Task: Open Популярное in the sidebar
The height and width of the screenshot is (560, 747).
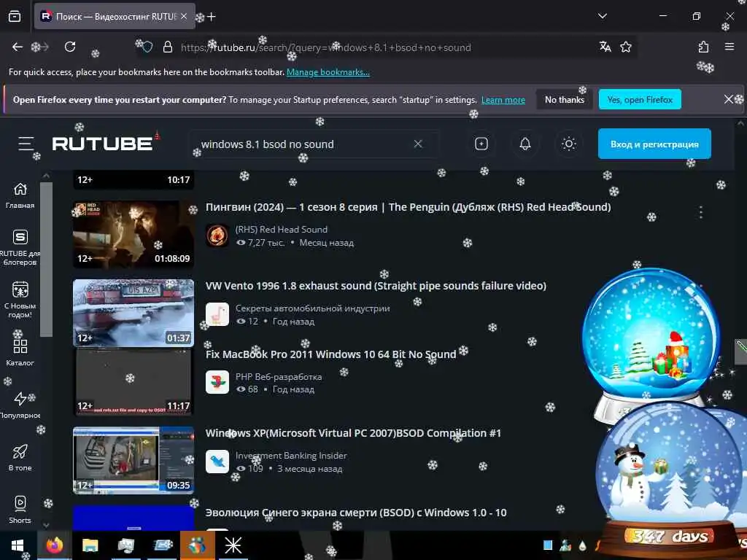Action: click(x=20, y=405)
